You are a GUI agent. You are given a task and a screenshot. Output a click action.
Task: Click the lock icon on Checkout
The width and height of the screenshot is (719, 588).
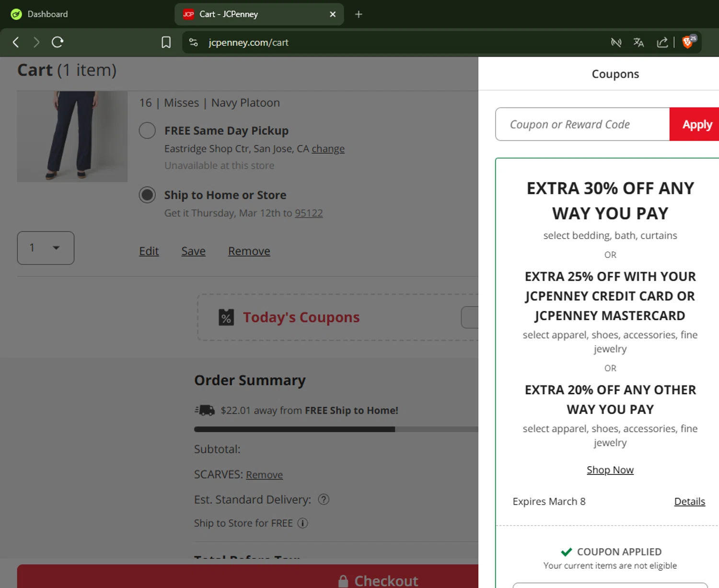[343, 581]
